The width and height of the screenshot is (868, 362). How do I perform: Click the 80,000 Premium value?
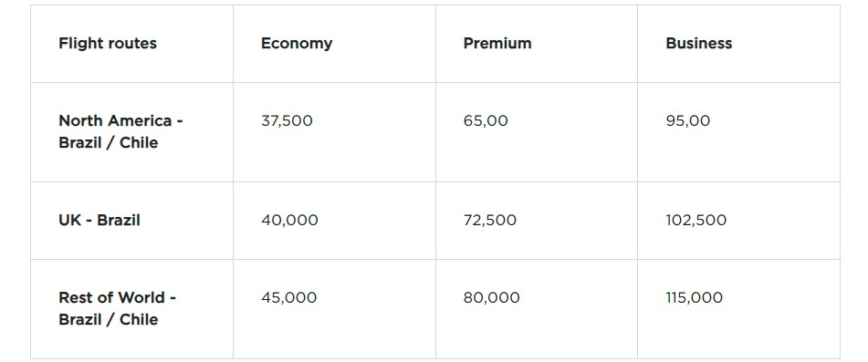click(x=492, y=298)
